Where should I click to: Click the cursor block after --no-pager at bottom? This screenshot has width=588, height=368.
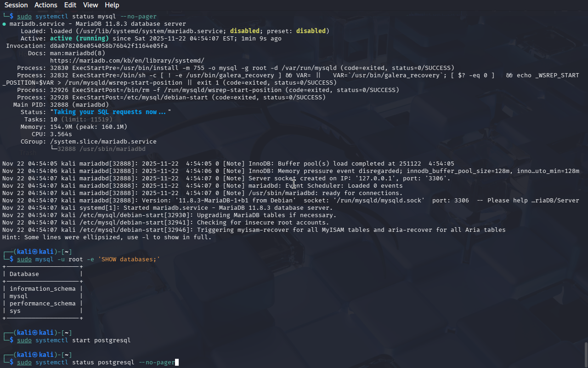point(177,362)
